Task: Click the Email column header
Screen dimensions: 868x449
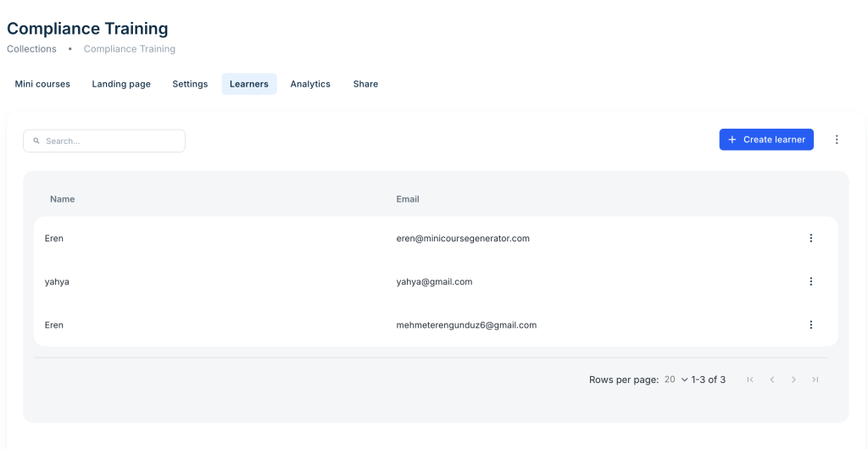Action: click(x=408, y=199)
